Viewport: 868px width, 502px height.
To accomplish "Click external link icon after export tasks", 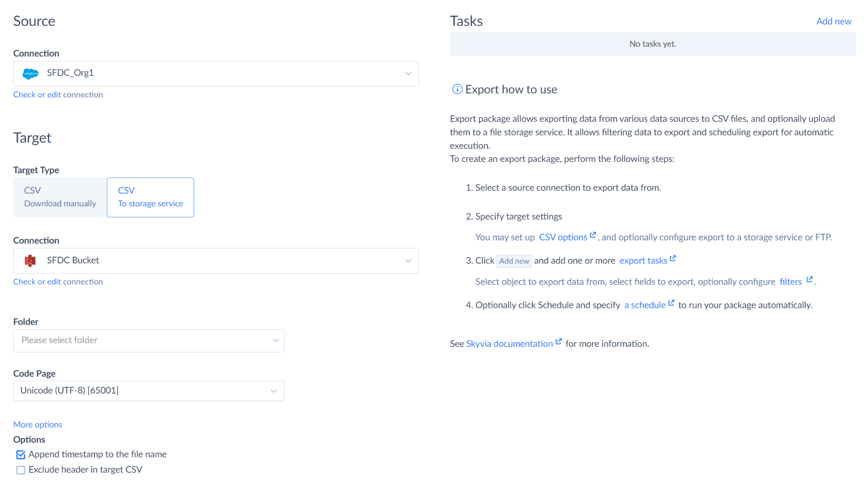I will point(673,258).
